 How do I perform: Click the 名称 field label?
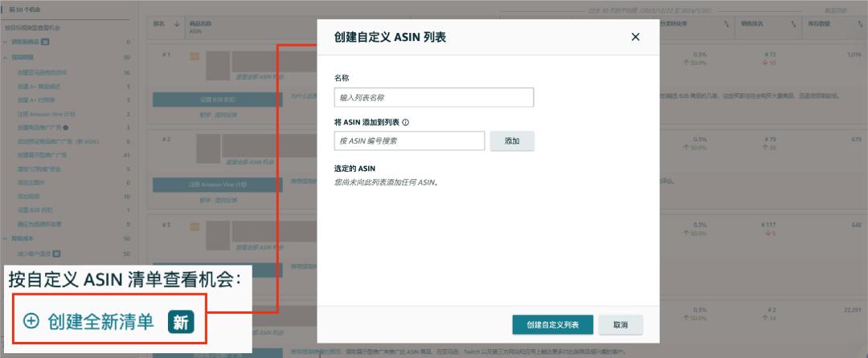[x=342, y=78]
